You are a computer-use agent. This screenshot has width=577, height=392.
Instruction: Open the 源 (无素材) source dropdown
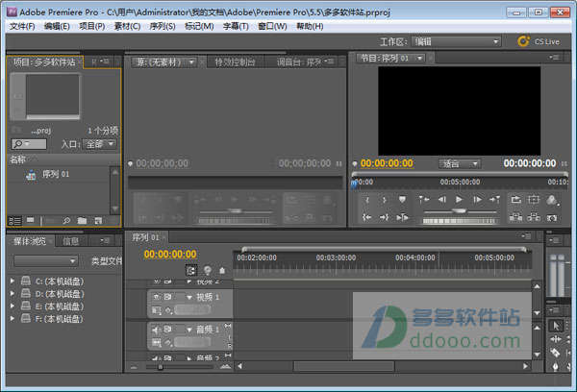[191, 62]
